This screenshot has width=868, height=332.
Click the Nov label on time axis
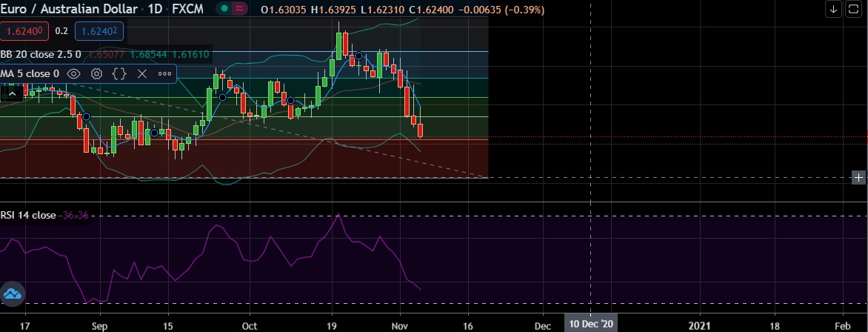tap(400, 326)
